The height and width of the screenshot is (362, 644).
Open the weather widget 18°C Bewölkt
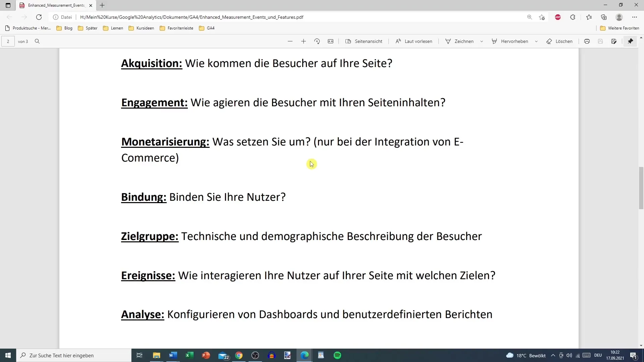click(x=526, y=355)
